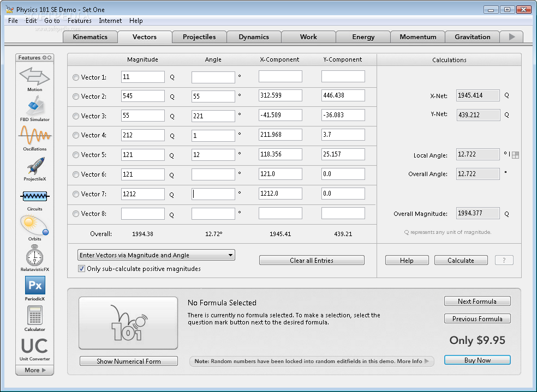The image size is (537, 392).
Task: Select the Vector 7 radio button
Action: click(76, 194)
